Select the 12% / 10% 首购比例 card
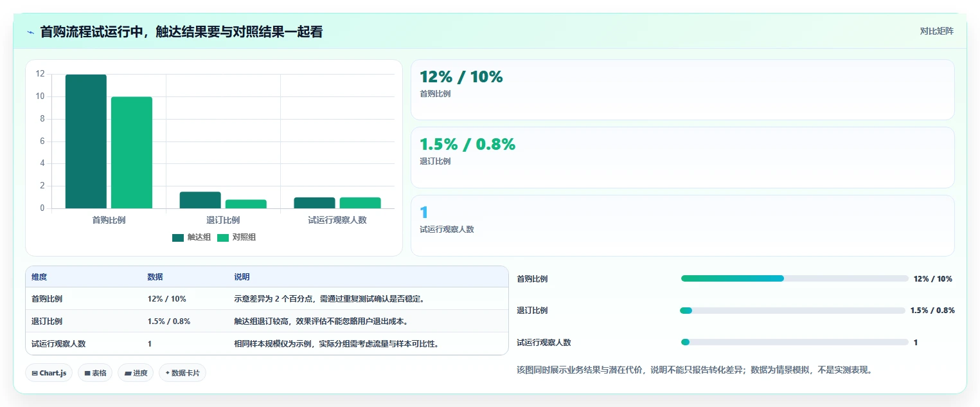Image resolution: width=980 pixels, height=407 pixels. click(682, 89)
